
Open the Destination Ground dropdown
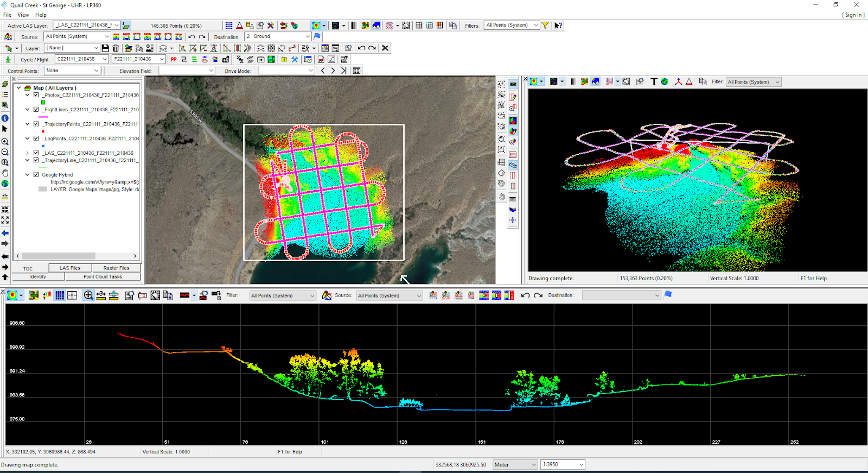308,37
